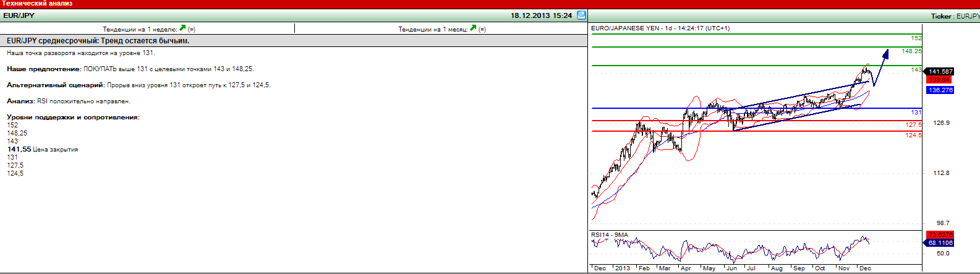Click red 127.5 support label on chart
Image resolution: width=980 pixels, height=274 pixels.
point(914,125)
